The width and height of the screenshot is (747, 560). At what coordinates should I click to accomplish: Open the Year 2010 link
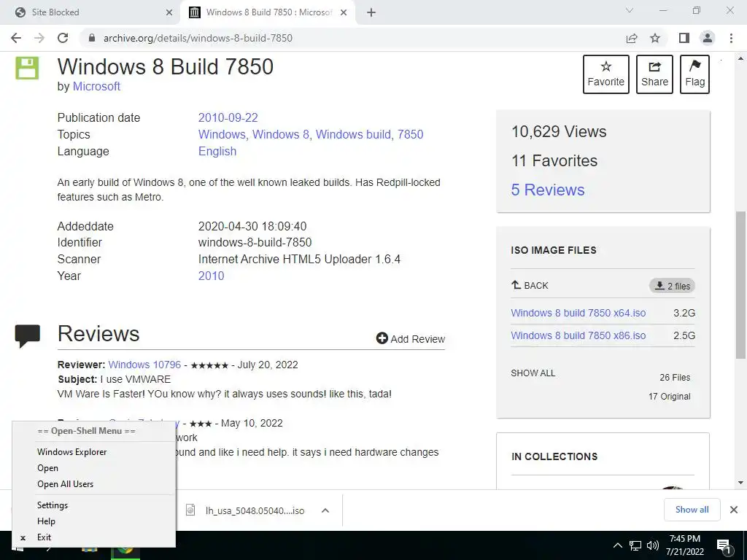click(211, 276)
